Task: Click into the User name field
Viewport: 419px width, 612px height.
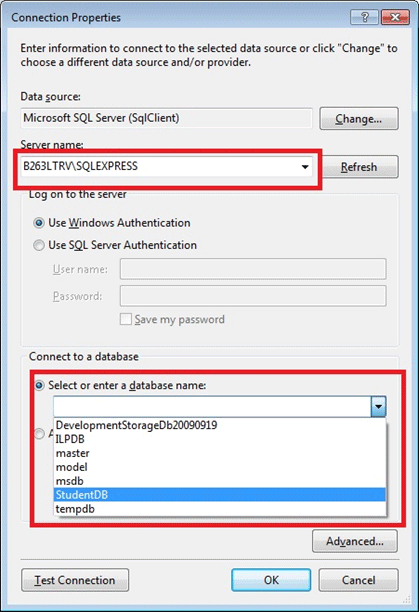Action: pos(253,269)
